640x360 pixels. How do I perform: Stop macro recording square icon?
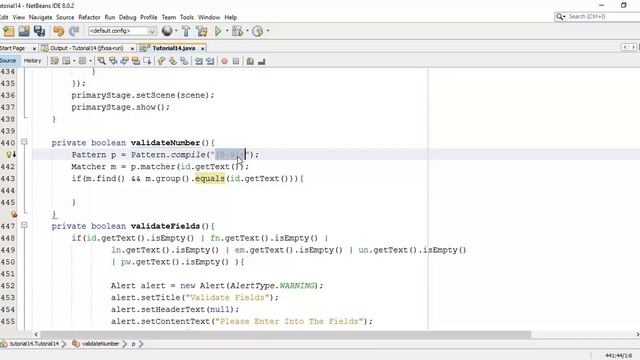(236, 61)
